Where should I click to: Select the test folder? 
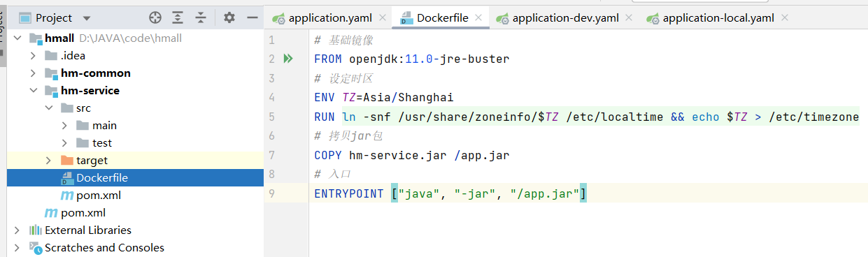(x=102, y=143)
